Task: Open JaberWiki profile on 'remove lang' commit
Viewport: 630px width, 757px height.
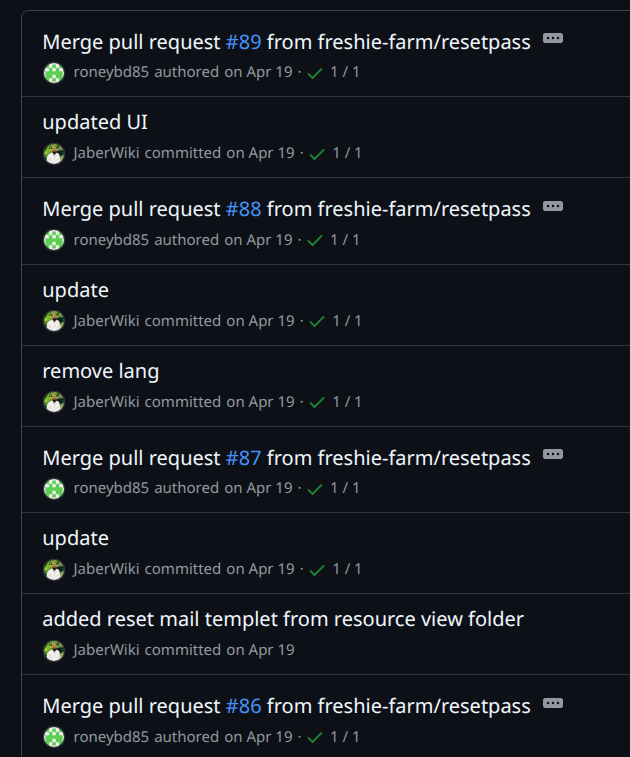Action: click(x=106, y=402)
